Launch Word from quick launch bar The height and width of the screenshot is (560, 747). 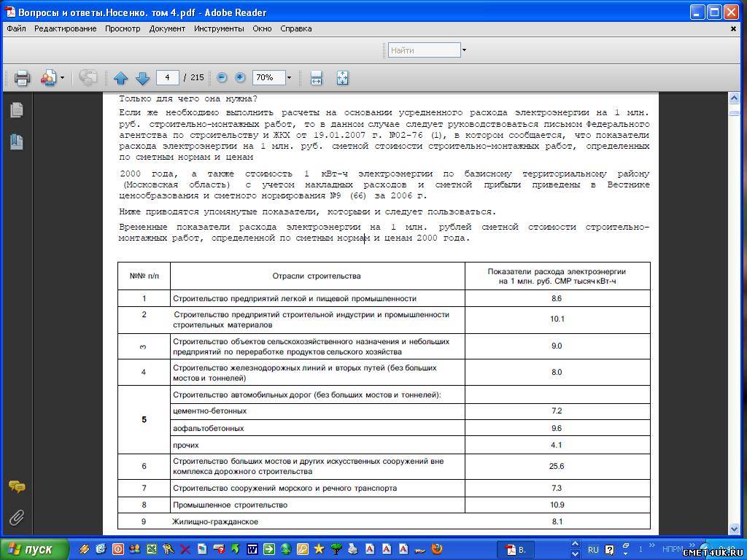pyautogui.click(x=252, y=549)
